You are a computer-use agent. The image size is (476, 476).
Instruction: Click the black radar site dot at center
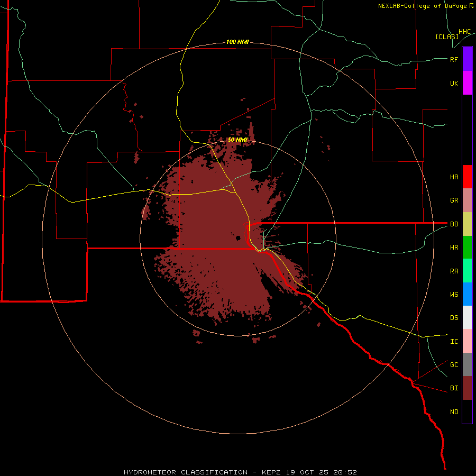(x=239, y=238)
